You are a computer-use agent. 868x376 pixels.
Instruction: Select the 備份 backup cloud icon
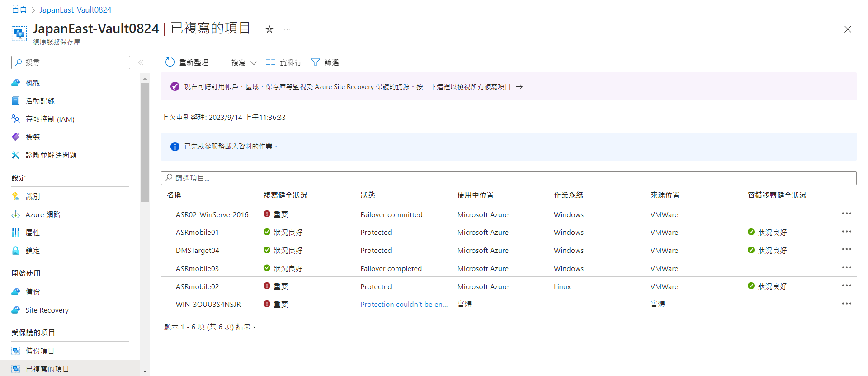[x=16, y=292]
